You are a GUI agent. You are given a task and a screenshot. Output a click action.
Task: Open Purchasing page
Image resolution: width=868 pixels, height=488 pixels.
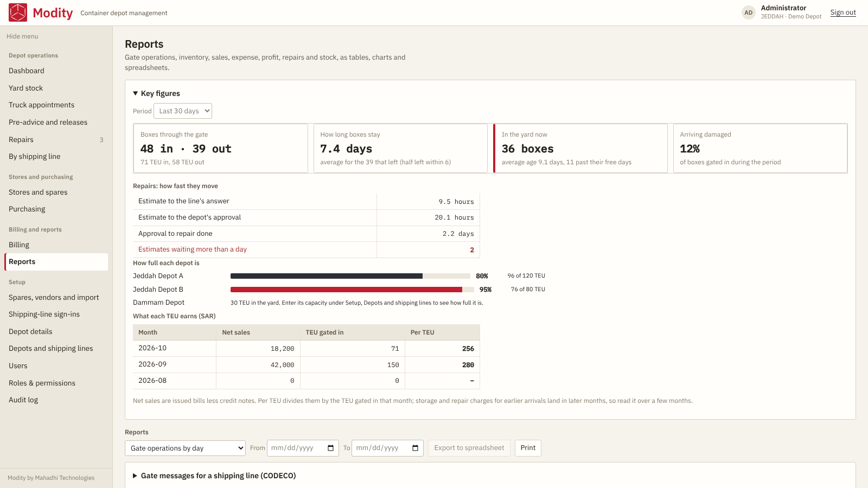point(56,209)
